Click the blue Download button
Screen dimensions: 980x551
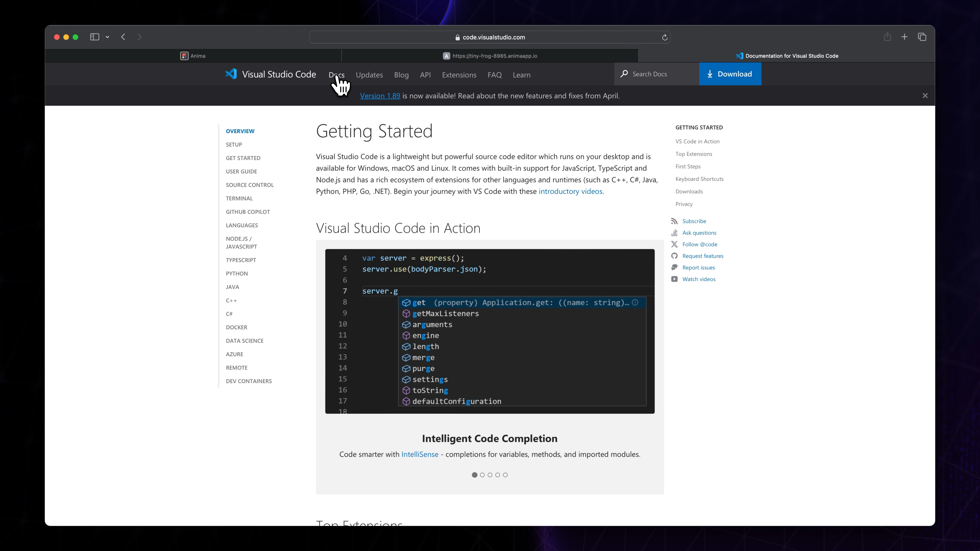(730, 74)
